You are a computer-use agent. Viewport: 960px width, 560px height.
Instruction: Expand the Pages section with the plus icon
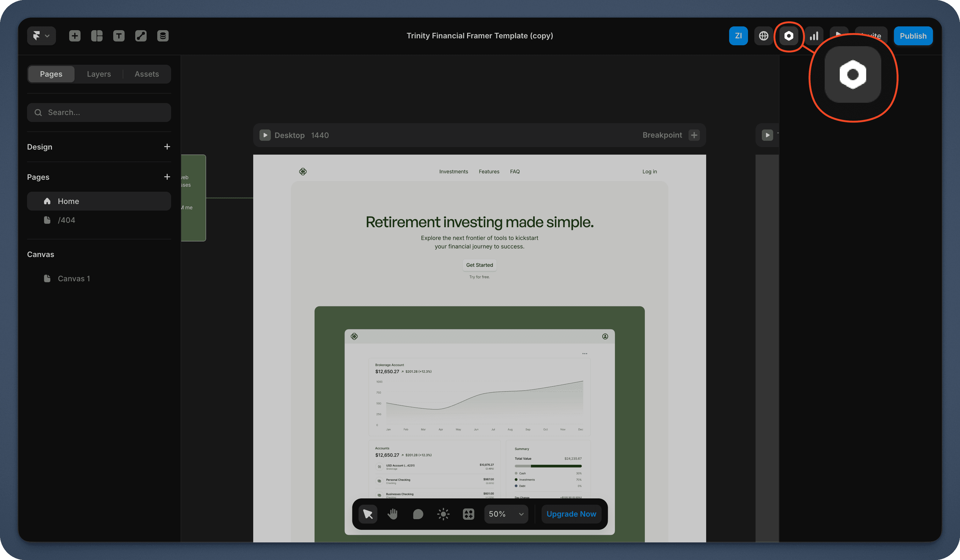tap(167, 177)
